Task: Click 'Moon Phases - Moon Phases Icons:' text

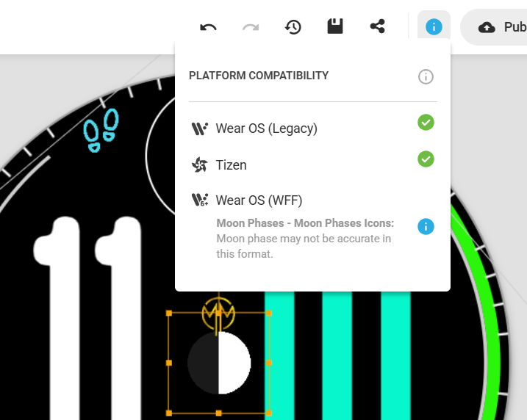Action: tap(305, 223)
